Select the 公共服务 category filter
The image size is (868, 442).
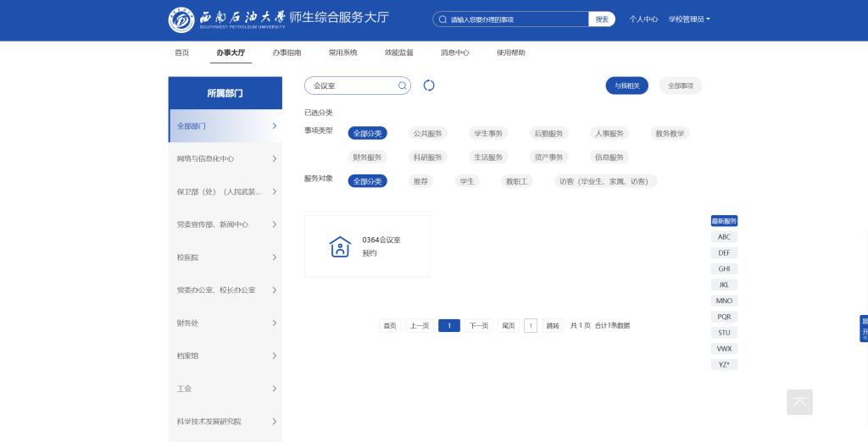click(x=427, y=133)
